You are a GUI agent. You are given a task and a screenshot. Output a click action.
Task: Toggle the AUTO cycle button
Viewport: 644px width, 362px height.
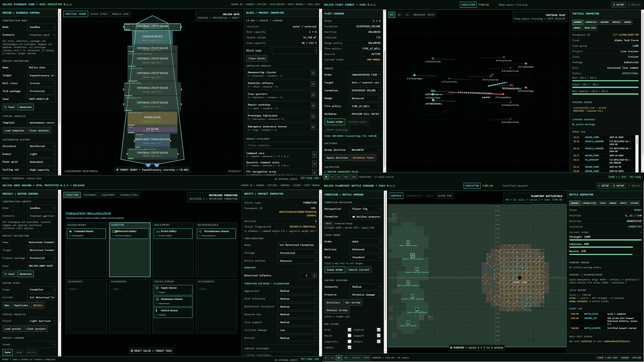tap(366, 358)
